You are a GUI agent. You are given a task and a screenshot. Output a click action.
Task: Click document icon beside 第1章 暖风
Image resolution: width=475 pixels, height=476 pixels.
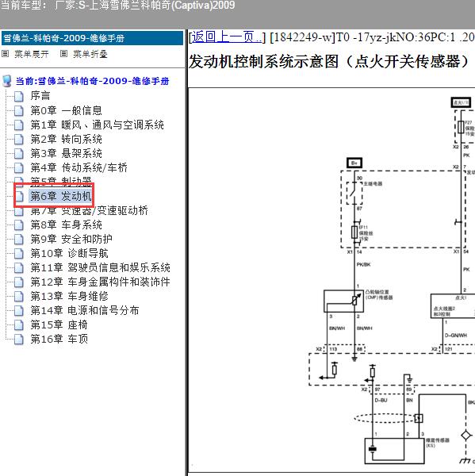coord(19,125)
